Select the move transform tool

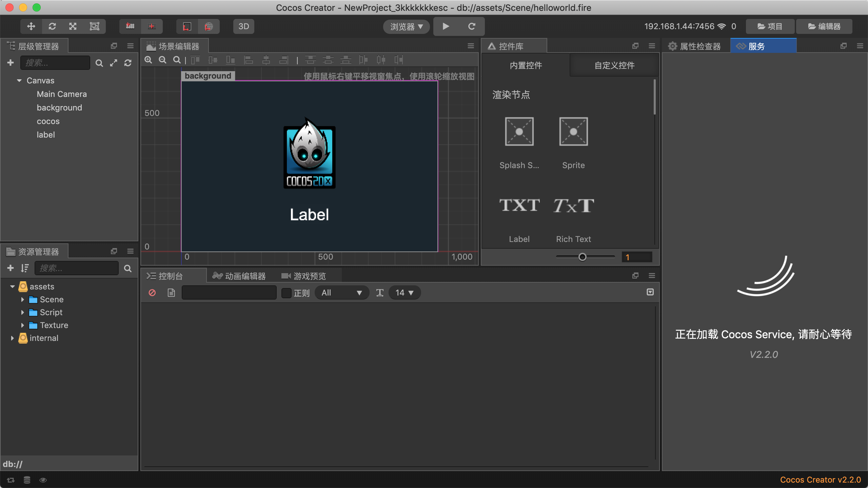point(31,26)
